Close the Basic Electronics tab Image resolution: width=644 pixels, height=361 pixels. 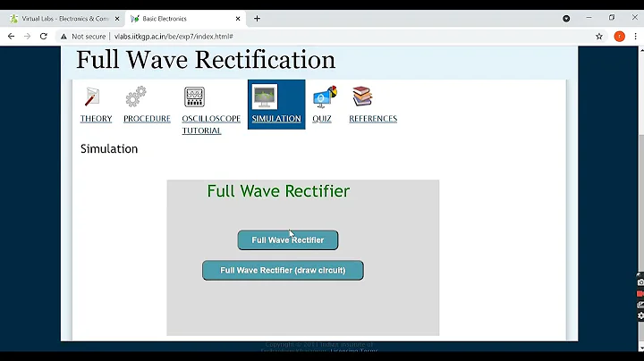238,19
